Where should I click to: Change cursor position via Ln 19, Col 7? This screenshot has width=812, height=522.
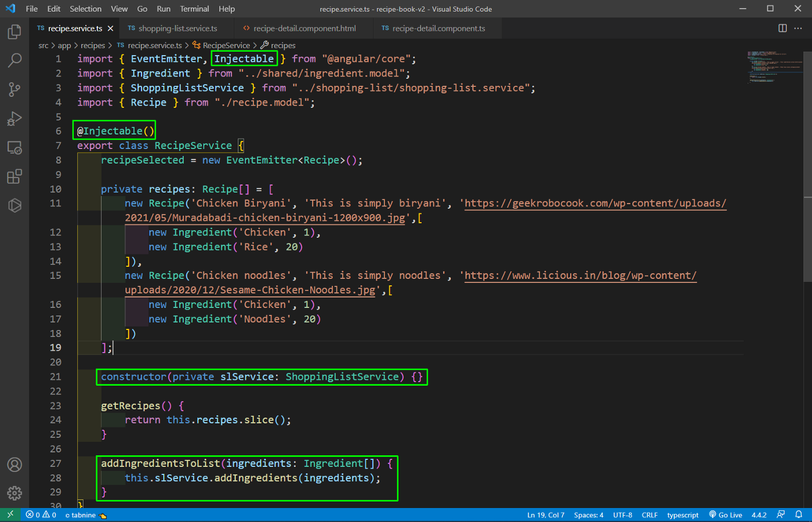(x=546, y=515)
